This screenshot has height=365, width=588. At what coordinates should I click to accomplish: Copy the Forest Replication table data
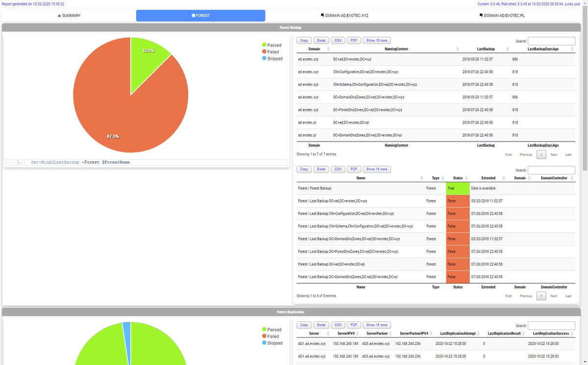click(x=304, y=325)
